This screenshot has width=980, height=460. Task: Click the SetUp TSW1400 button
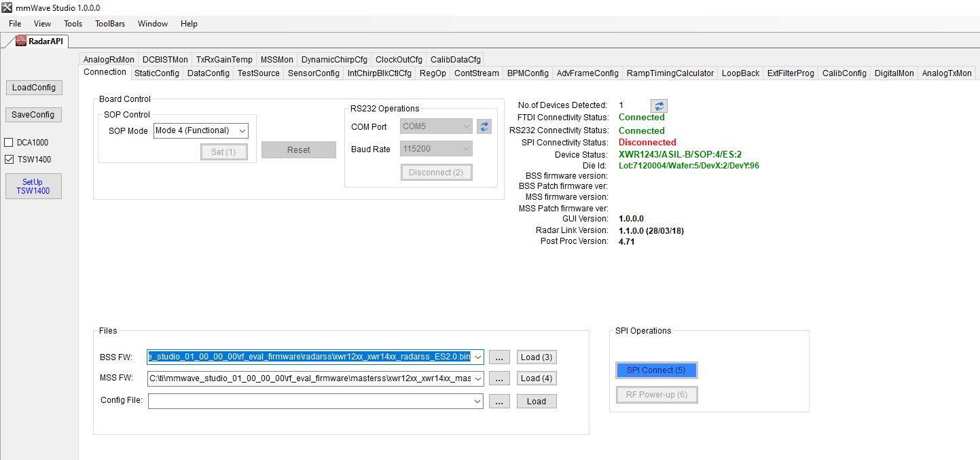point(33,186)
